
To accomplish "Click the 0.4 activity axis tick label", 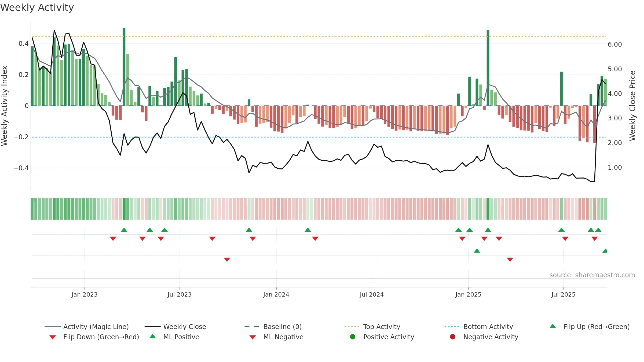I will click(23, 43).
